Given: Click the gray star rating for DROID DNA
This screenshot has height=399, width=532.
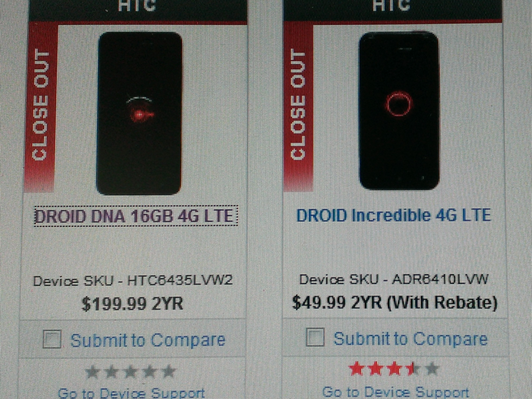Looking at the screenshot, I should coord(130,372).
